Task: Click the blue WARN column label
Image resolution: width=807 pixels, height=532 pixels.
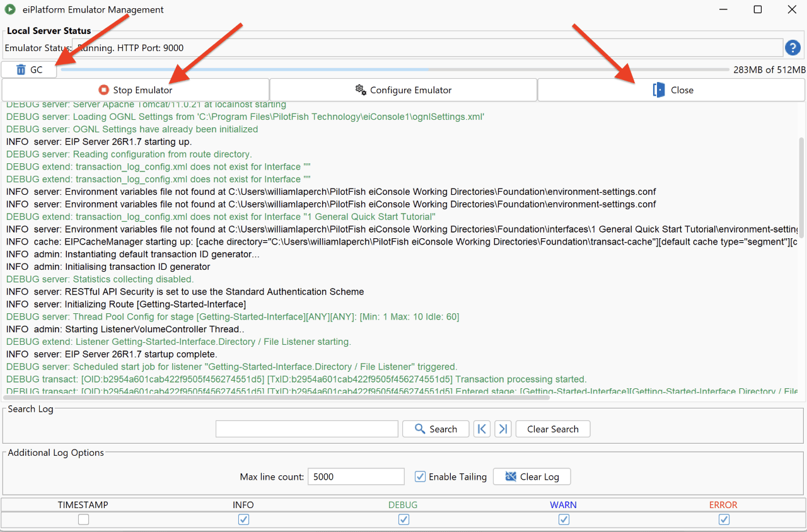Action: pyautogui.click(x=563, y=505)
